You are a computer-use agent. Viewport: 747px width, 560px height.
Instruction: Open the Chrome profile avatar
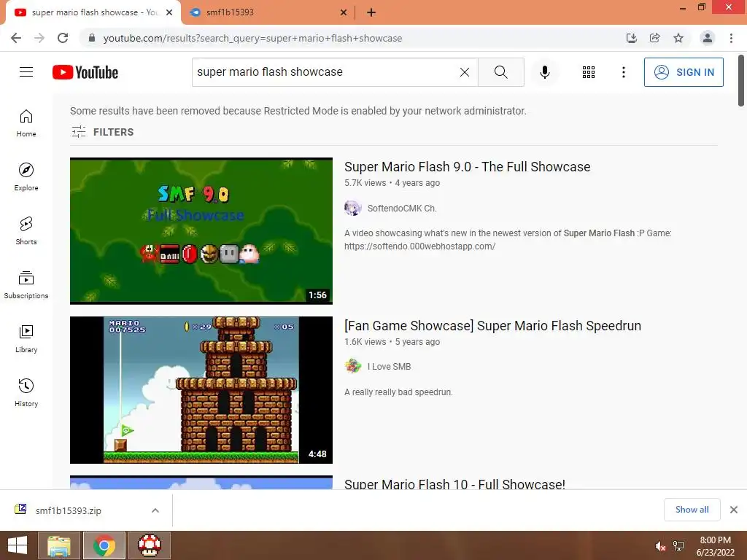[x=708, y=38]
